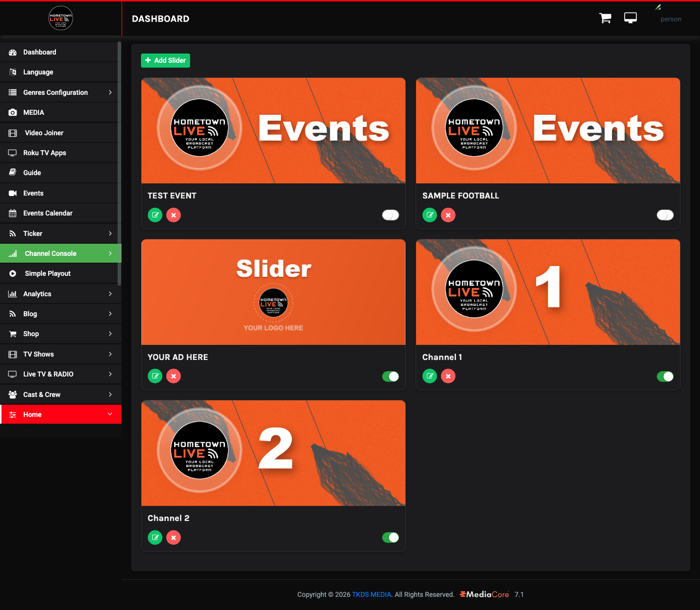Click the Ticker RSS icon
The height and width of the screenshot is (610, 700).
(x=13, y=233)
